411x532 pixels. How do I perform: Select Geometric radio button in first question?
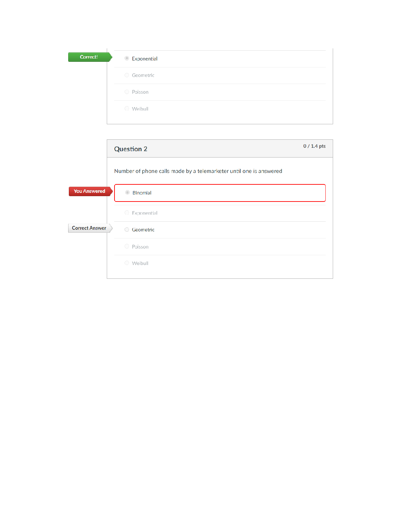(x=127, y=75)
